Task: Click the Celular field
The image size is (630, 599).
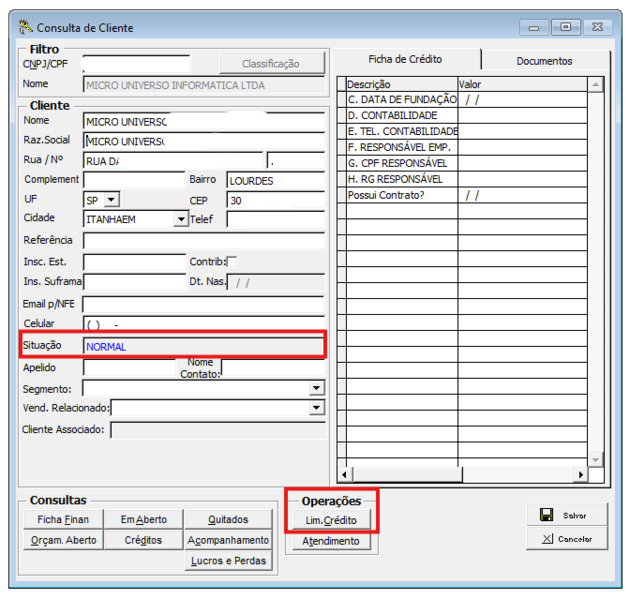Action: pos(204,324)
